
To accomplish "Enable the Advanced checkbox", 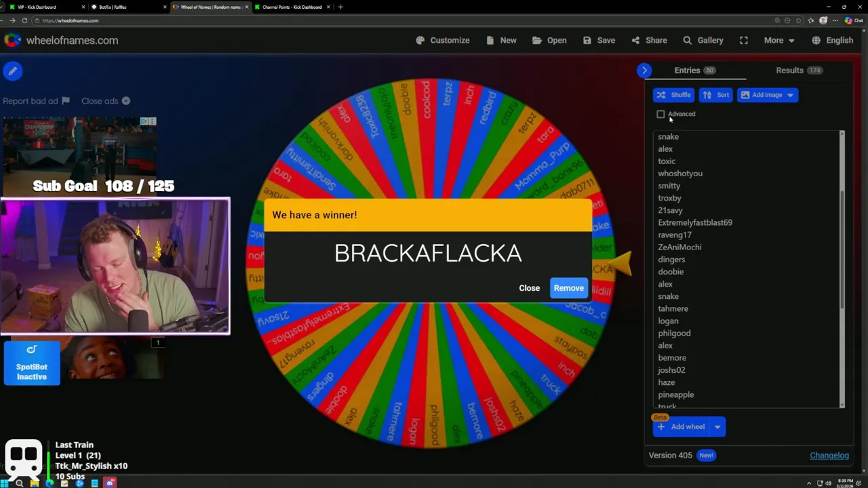I will [x=661, y=114].
